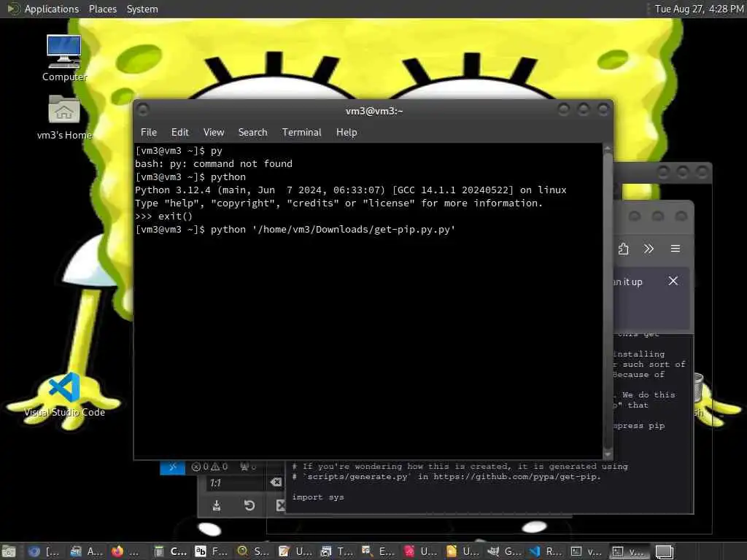This screenshot has width=747, height=560.
Task: Click the undo/reset rotate icon
Action: tap(249, 505)
